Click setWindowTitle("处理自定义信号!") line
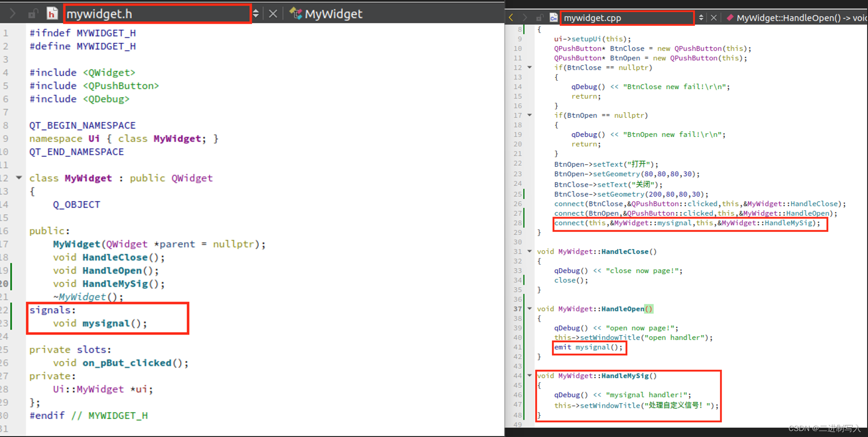 coord(637,405)
